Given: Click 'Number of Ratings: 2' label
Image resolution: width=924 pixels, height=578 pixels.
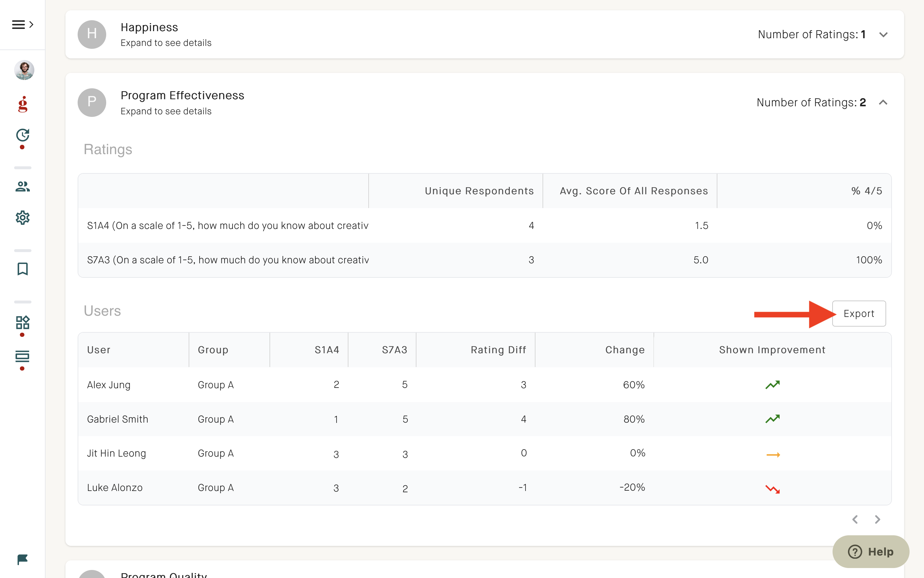Looking at the screenshot, I should [811, 102].
